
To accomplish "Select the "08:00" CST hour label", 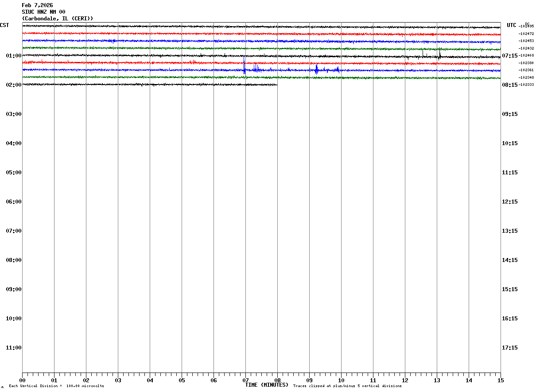I will click(x=14, y=260).
